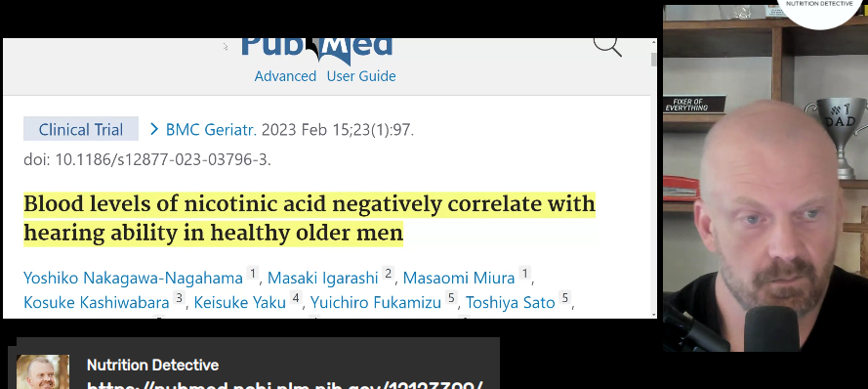Click the page vertical scrollbar thumb
Viewport: 868px width, 389px height.
[654, 60]
